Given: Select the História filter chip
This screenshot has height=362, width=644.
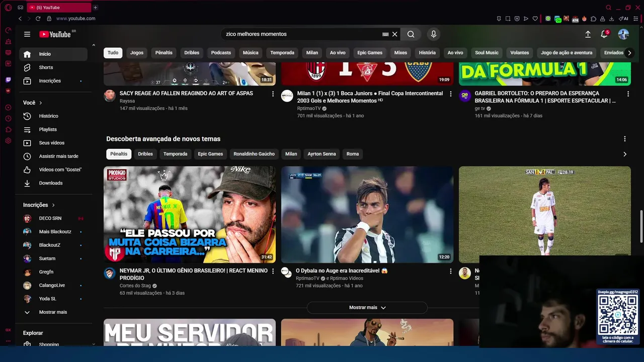Looking at the screenshot, I should point(427,53).
